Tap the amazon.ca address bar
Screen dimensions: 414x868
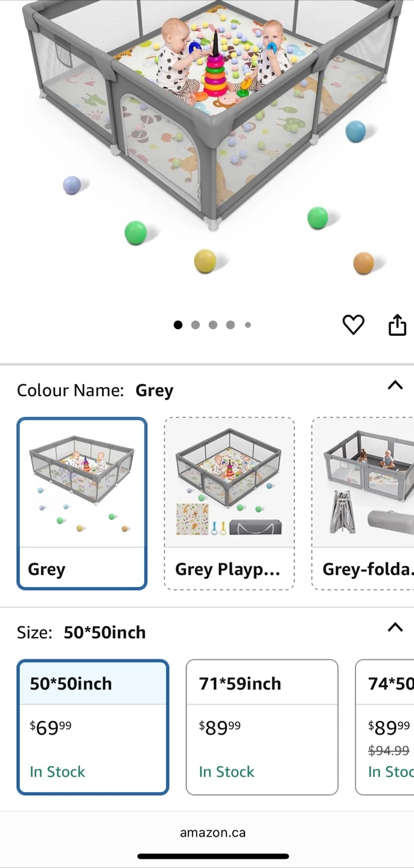212,832
